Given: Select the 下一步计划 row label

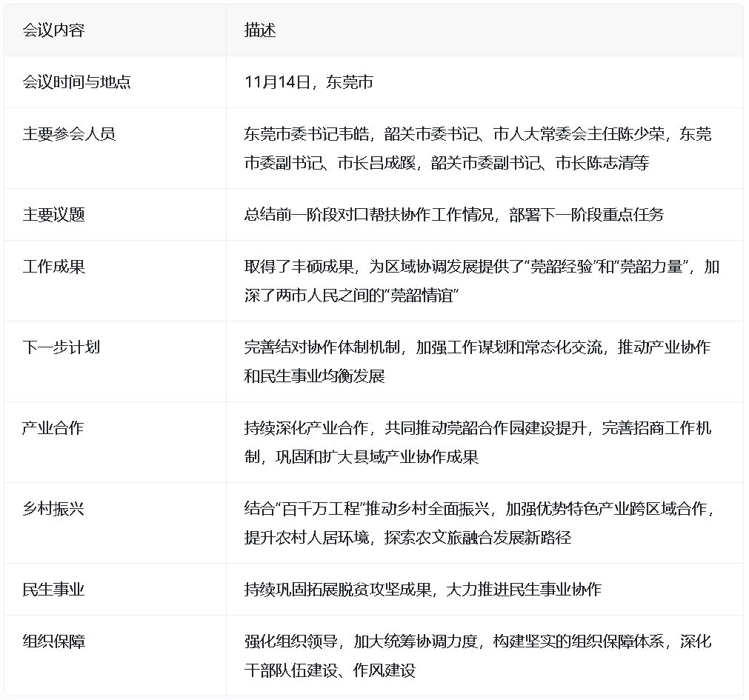Looking at the screenshot, I should (x=61, y=347).
